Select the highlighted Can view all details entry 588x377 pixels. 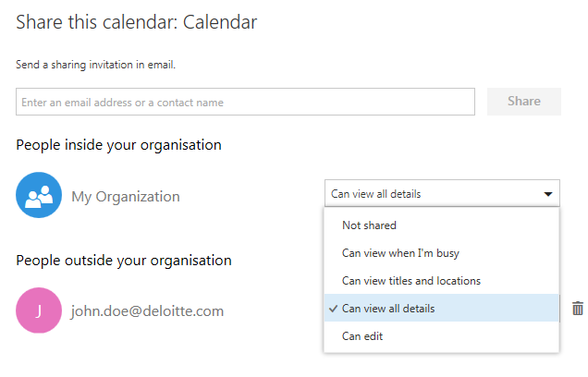pos(388,309)
